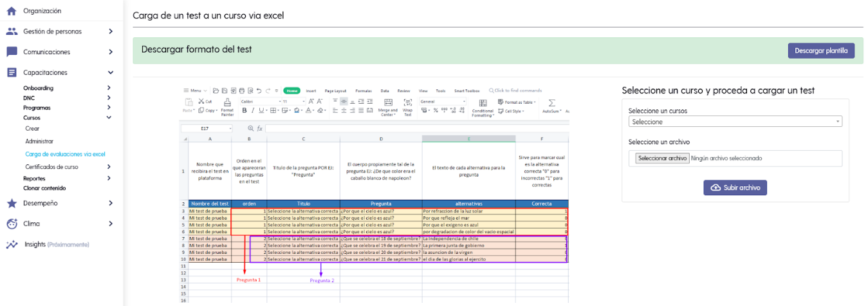Click the Seleccionar archivo button
The width and height of the screenshot is (868, 306).
coord(661,158)
